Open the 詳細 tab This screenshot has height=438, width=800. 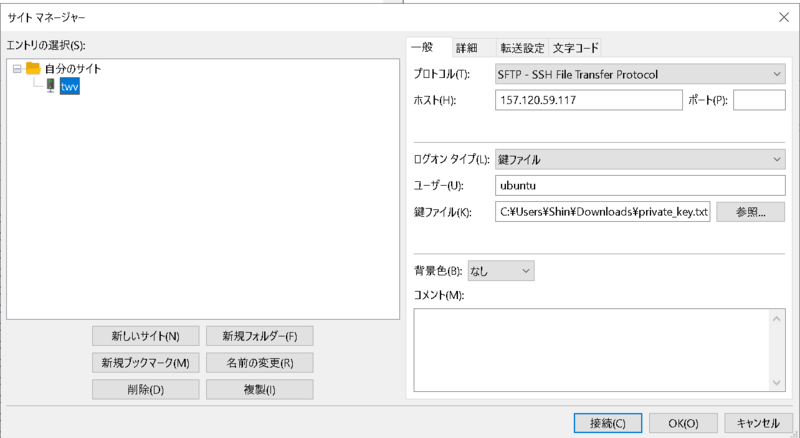(x=473, y=48)
